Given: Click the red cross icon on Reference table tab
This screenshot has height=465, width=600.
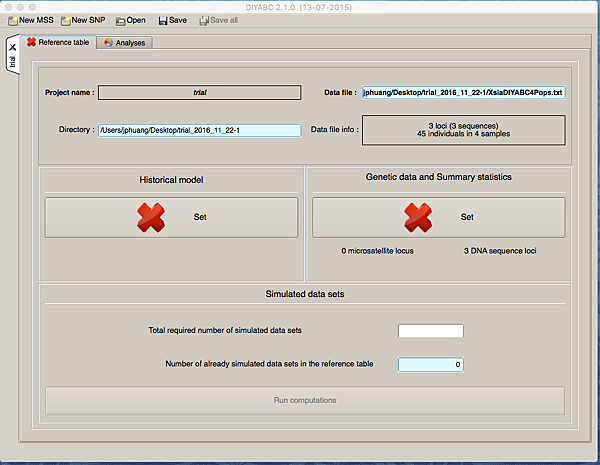Looking at the screenshot, I should (x=31, y=42).
